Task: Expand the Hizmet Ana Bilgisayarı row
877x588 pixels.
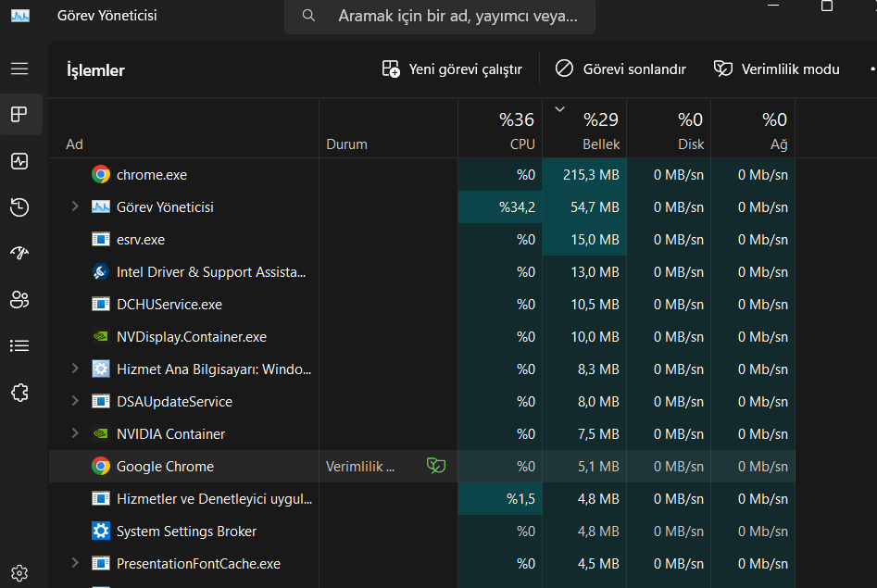Action: point(75,369)
